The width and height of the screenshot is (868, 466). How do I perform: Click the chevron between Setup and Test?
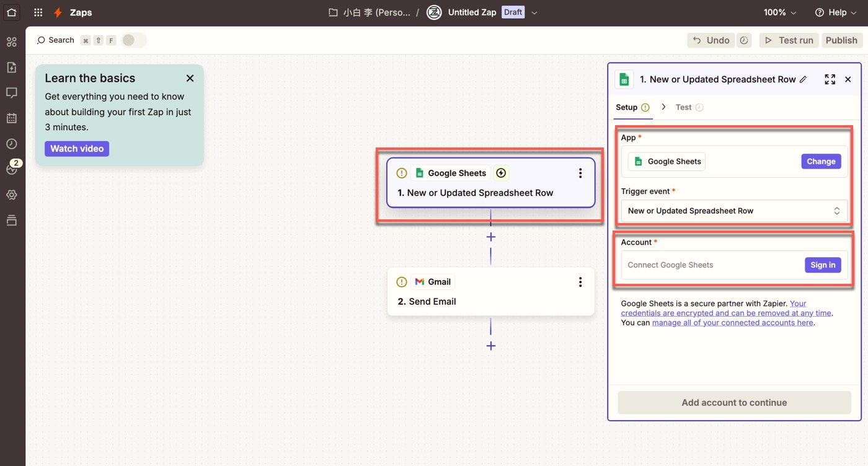click(663, 107)
